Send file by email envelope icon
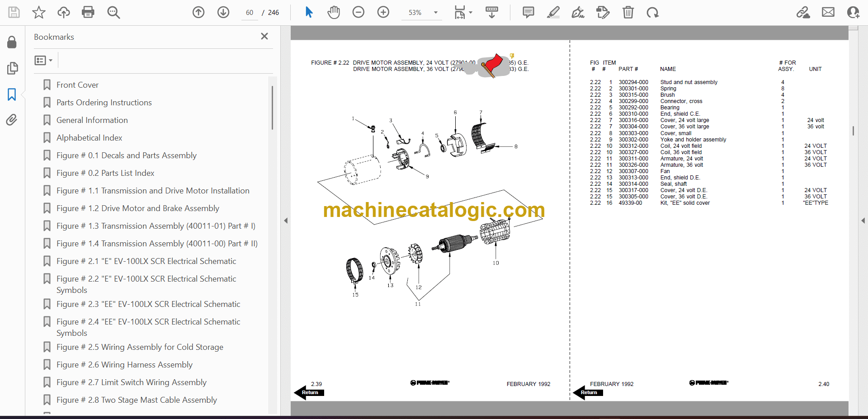Viewport: 868px width, 419px height. pyautogui.click(x=828, y=12)
